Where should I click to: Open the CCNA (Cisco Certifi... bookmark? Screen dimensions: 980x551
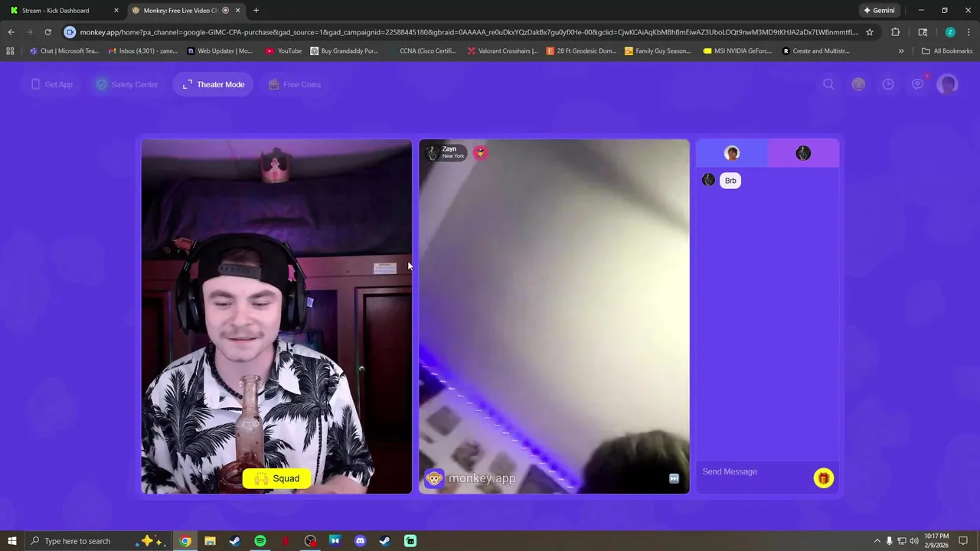tap(422, 51)
